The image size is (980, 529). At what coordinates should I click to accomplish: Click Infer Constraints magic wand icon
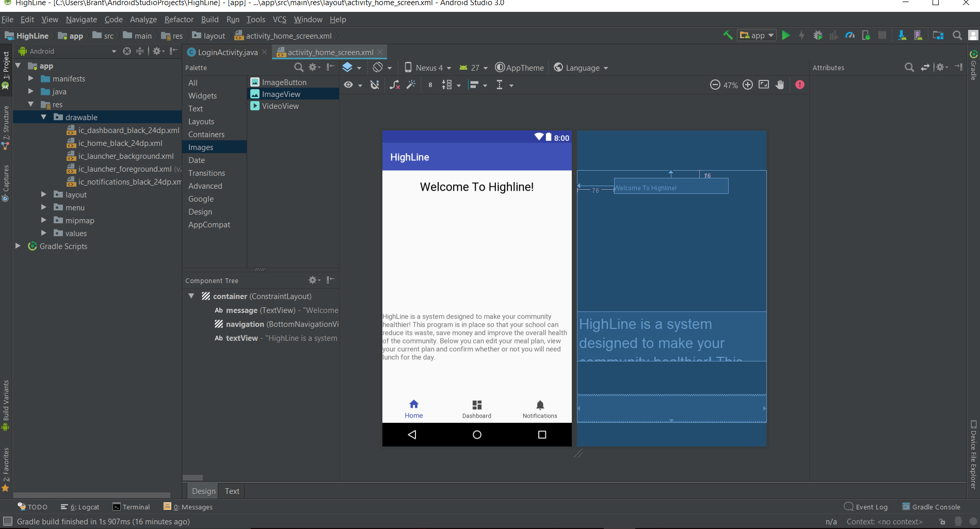(x=411, y=85)
